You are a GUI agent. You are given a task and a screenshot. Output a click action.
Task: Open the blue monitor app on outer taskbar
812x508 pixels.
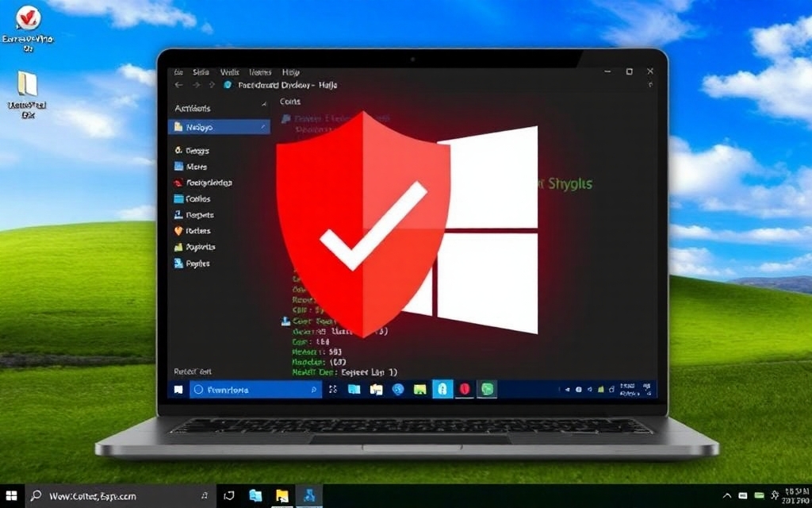tap(255, 496)
